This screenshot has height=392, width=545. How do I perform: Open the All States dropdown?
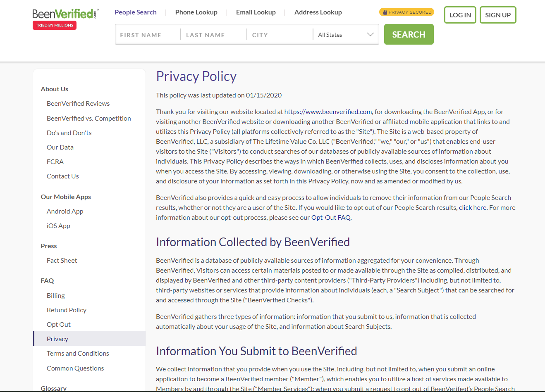tap(346, 35)
